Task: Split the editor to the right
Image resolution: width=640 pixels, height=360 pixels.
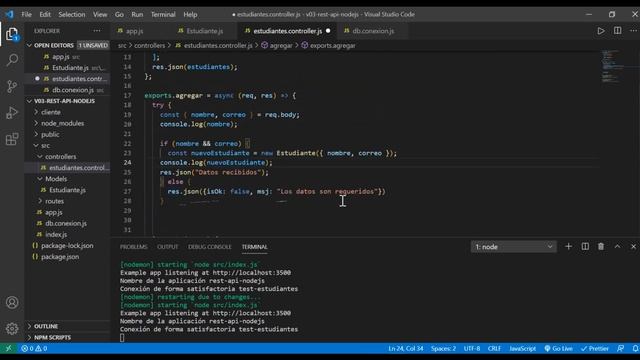Action: [618, 31]
